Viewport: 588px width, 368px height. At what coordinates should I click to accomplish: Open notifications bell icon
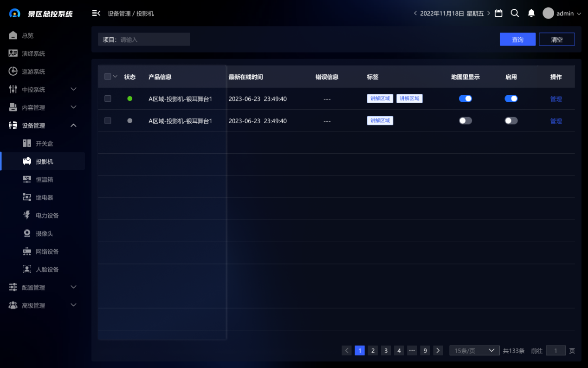(x=531, y=13)
